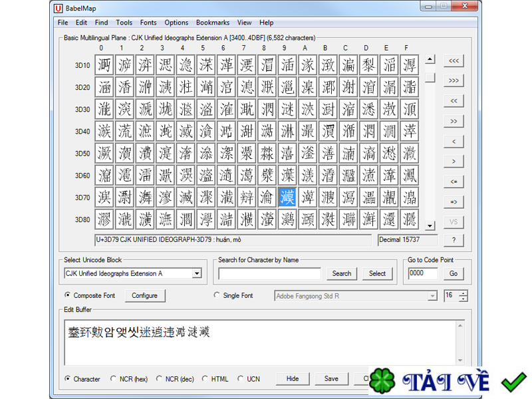Click the >>> jump-forward navigation button
This screenshot has width=532, height=399.
[454, 80]
